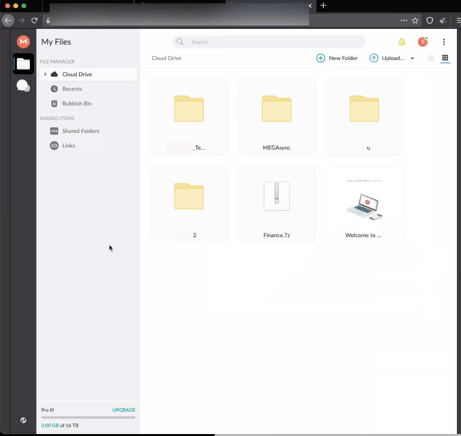Click the notification bell icon
This screenshot has height=436, width=461.
click(x=402, y=42)
